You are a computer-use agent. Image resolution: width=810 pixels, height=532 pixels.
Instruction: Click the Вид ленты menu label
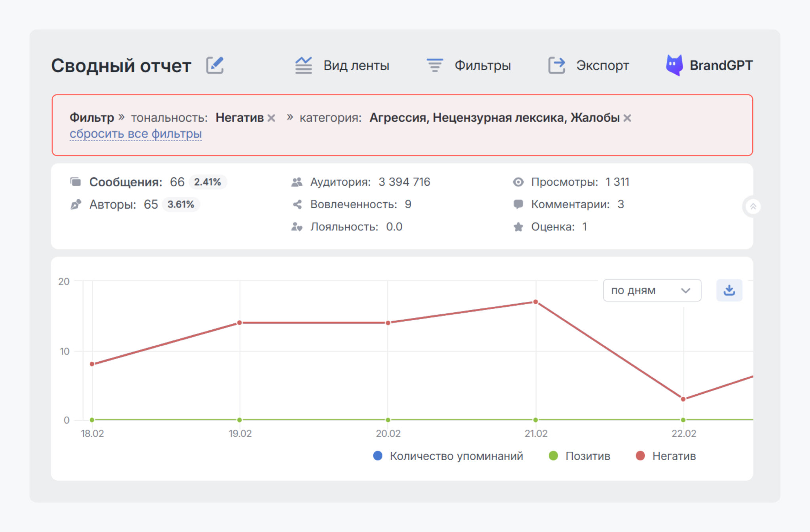356,65
